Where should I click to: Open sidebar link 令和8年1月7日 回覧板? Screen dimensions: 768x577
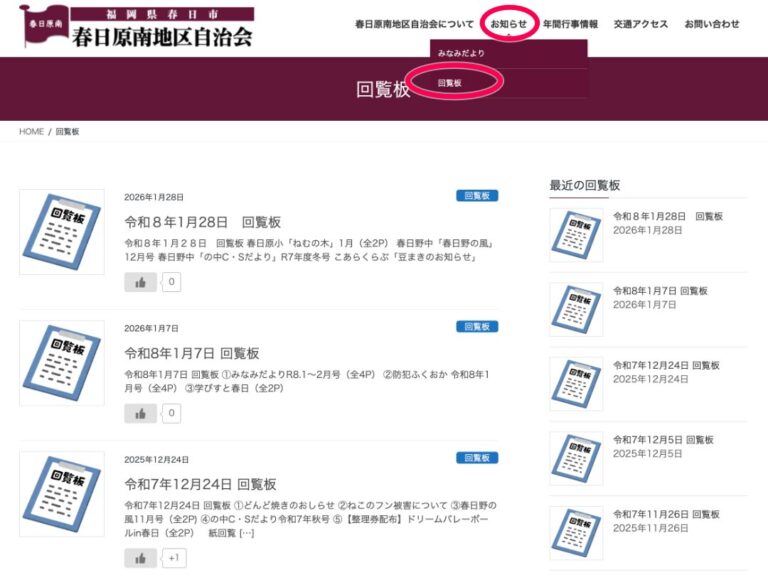pos(660,291)
